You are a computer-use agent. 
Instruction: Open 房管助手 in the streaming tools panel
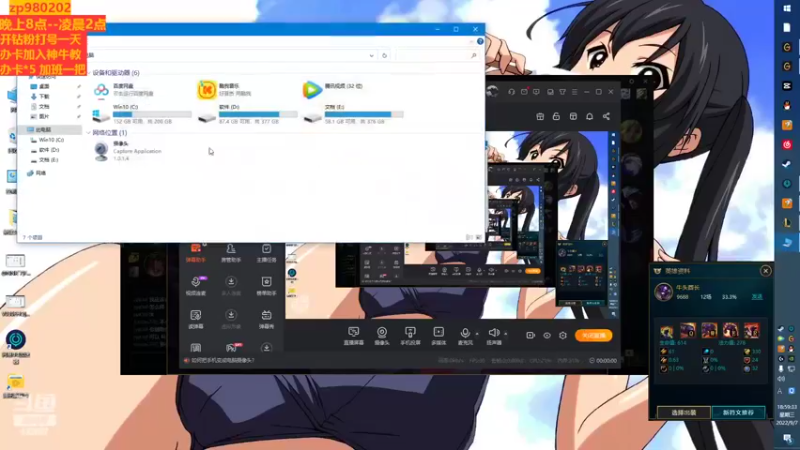tap(231, 252)
